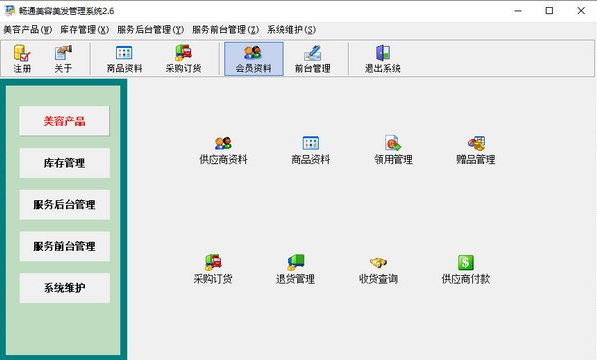This screenshot has height=360, width=597.
Task: Open the 库存管理(X) menu
Action: [x=85, y=30]
